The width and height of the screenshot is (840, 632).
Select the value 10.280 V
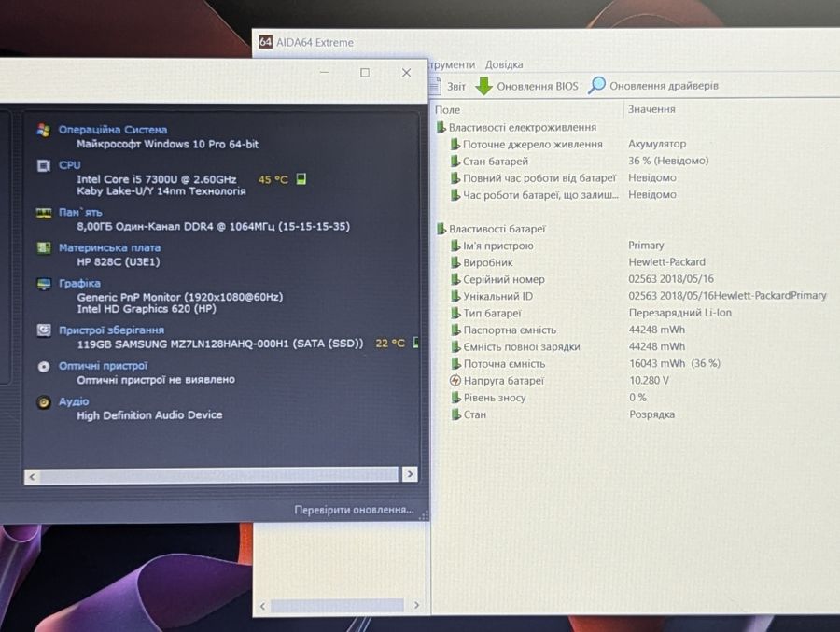(x=649, y=380)
